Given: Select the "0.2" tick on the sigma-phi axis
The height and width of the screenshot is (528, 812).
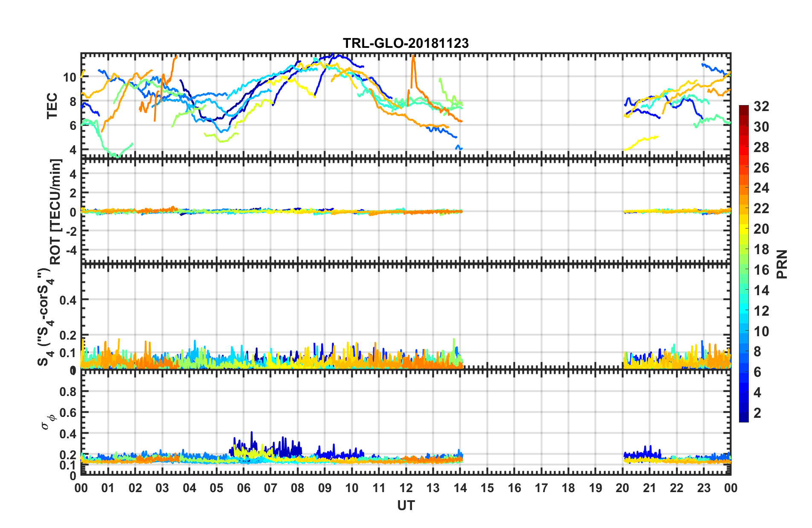Looking at the screenshot, I should (68, 455).
